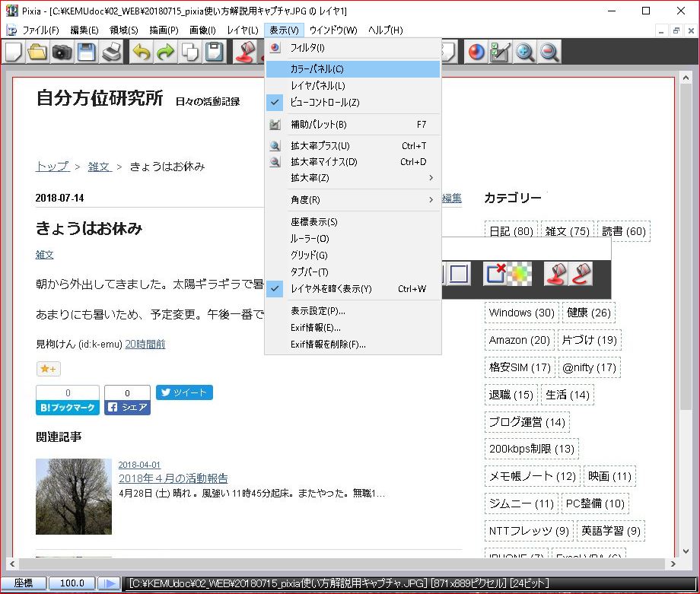Open the ウインドウ(W) menu
The image size is (700, 594).
[333, 30]
